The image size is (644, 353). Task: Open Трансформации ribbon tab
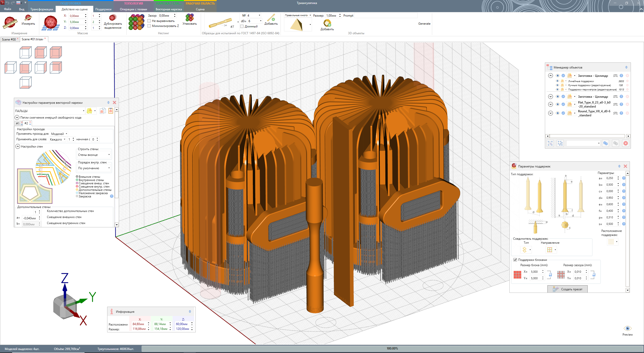[x=42, y=9]
